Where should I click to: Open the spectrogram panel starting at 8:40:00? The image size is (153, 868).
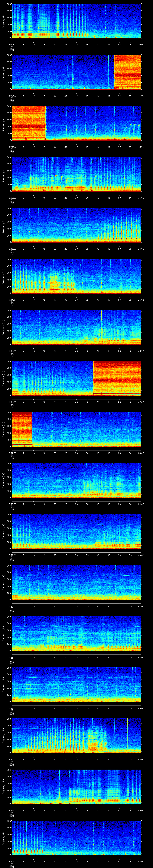76,582
